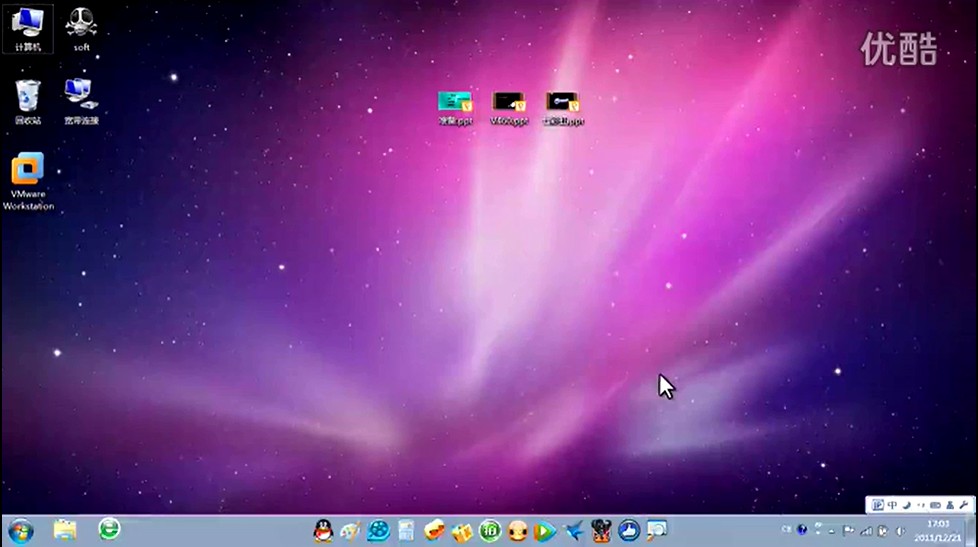Launch the green circular 10 icon app

(490, 531)
